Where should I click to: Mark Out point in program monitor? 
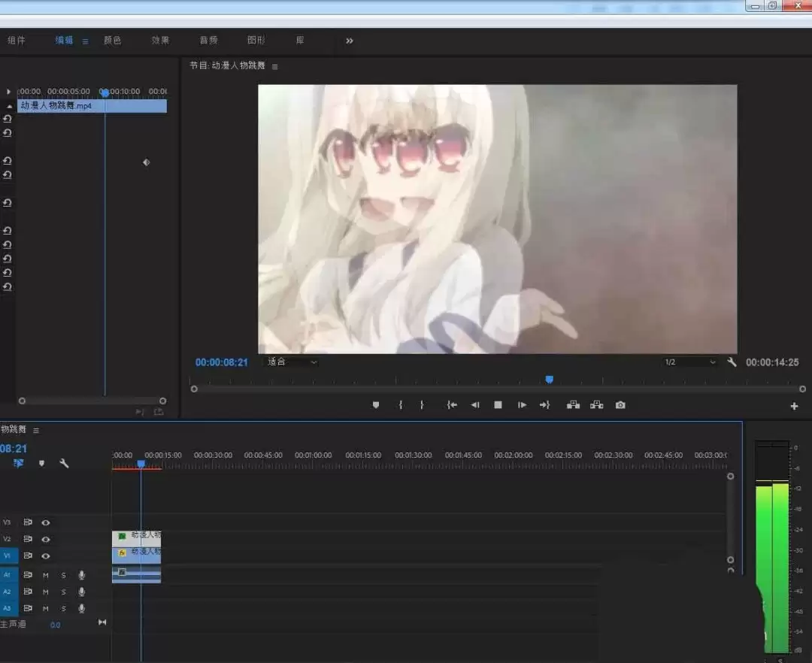(422, 404)
